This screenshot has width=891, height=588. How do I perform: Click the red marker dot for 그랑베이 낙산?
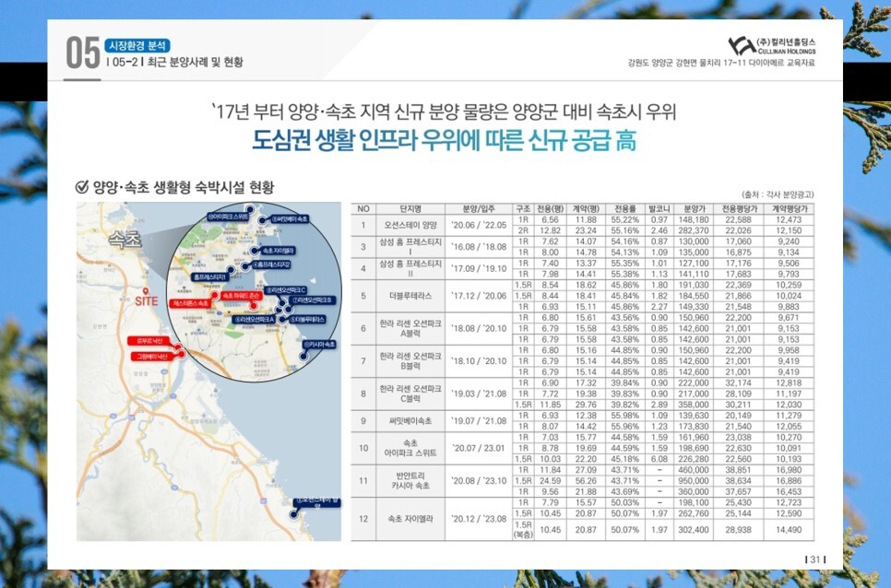182,354
